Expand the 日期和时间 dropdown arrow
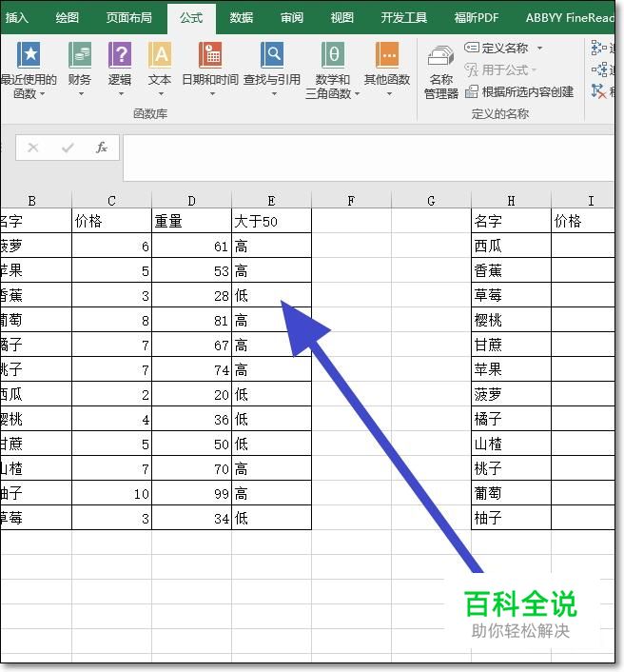The width and height of the screenshot is (624, 672). point(212,94)
